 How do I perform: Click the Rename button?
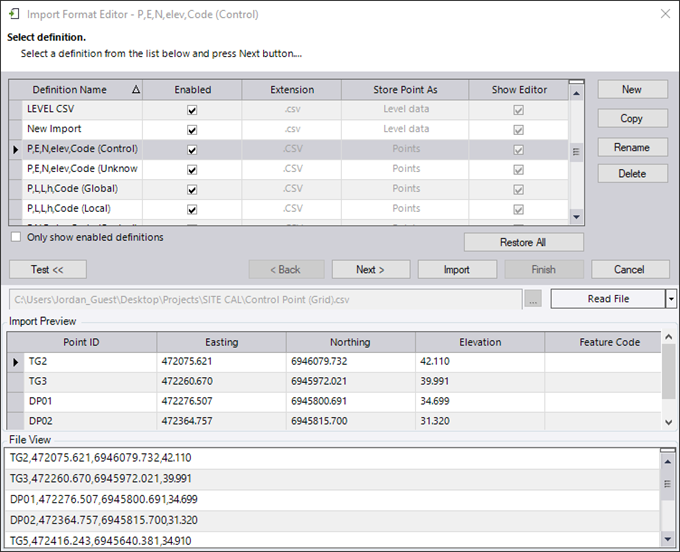[632, 147]
